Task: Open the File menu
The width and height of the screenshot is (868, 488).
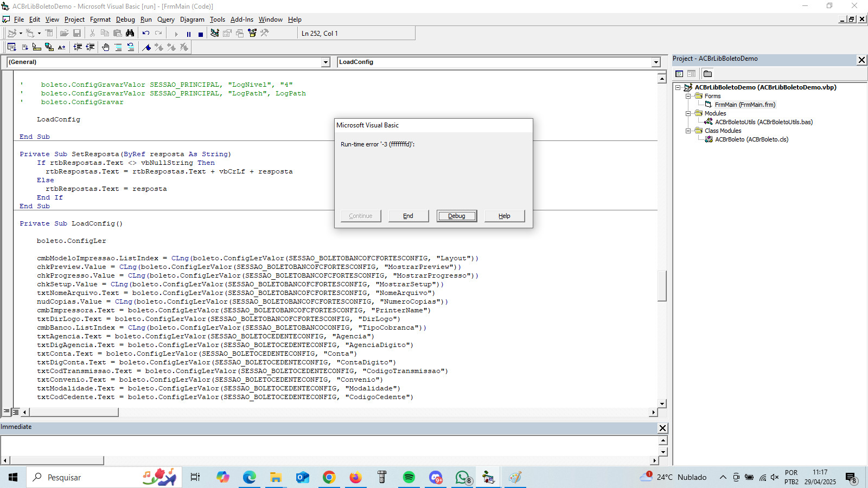Action: pyautogui.click(x=19, y=20)
